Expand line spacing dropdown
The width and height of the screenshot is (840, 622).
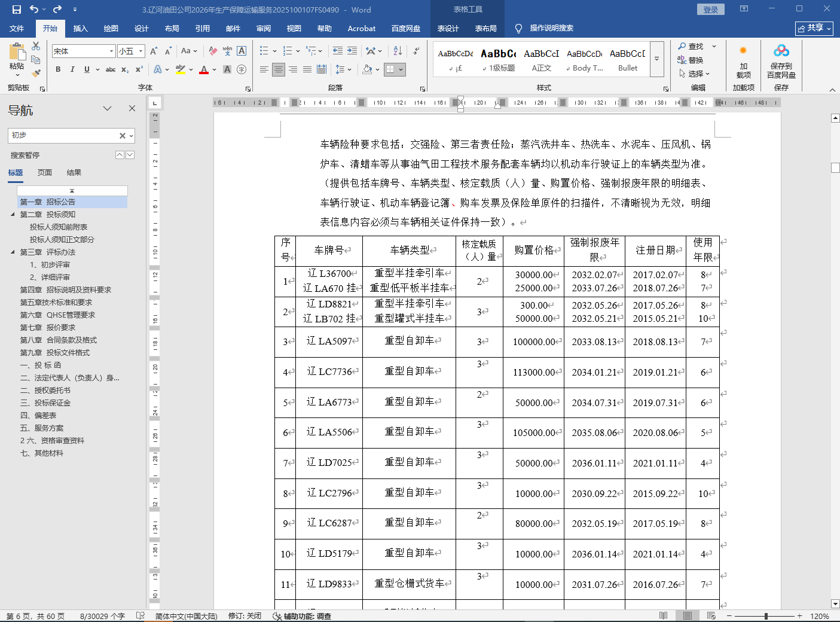[x=349, y=69]
